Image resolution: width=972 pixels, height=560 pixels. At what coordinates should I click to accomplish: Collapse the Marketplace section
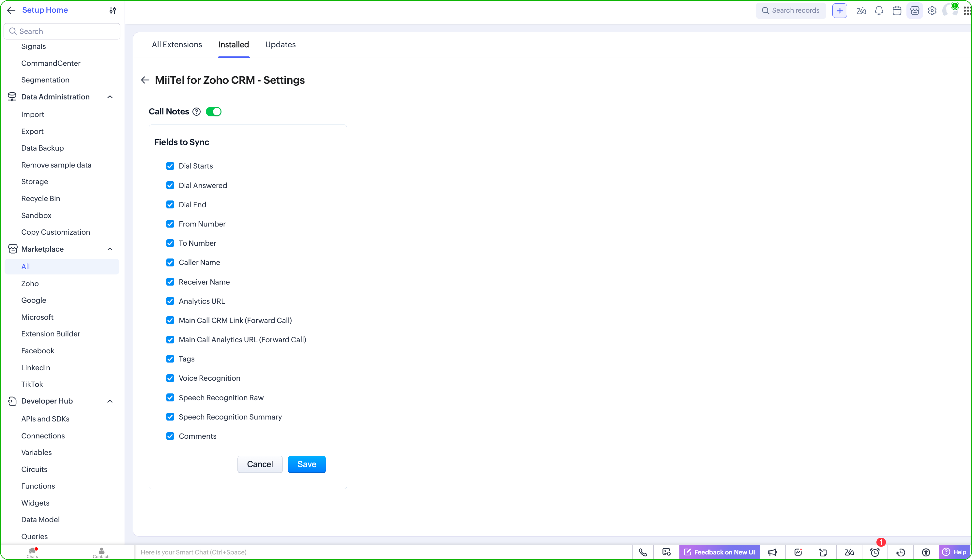tap(110, 249)
